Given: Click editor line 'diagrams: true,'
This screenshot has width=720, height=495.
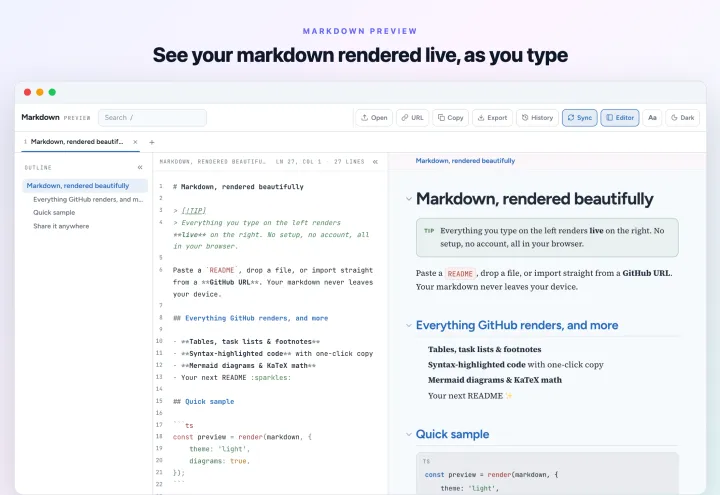Looking at the screenshot, I should 219,461.
